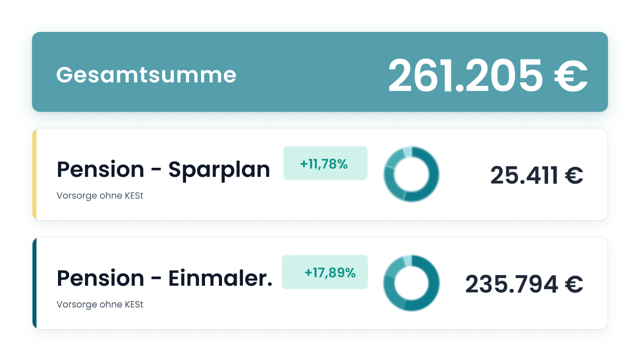Select the +11,78% performance badge
640x364 pixels.
click(325, 163)
